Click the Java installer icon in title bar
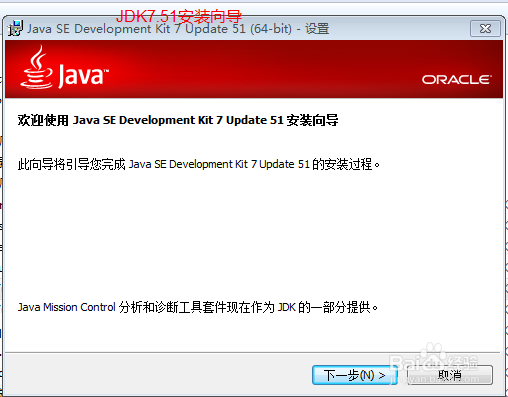508x397 pixels. 16,28
